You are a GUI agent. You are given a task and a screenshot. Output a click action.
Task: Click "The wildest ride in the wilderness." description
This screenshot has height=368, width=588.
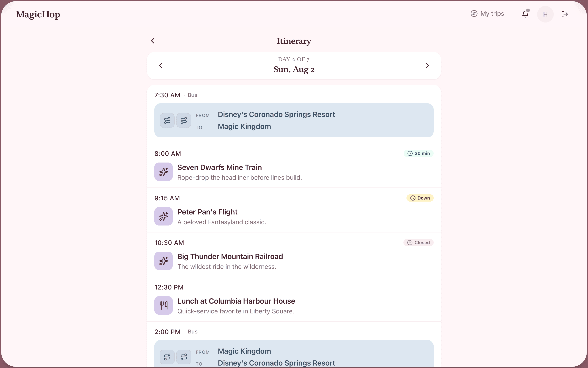[227, 267]
